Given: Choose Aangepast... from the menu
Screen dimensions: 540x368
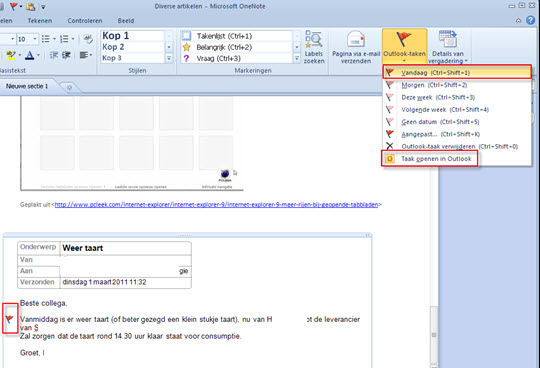Looking at the screenshot, I should coord(457,134).
